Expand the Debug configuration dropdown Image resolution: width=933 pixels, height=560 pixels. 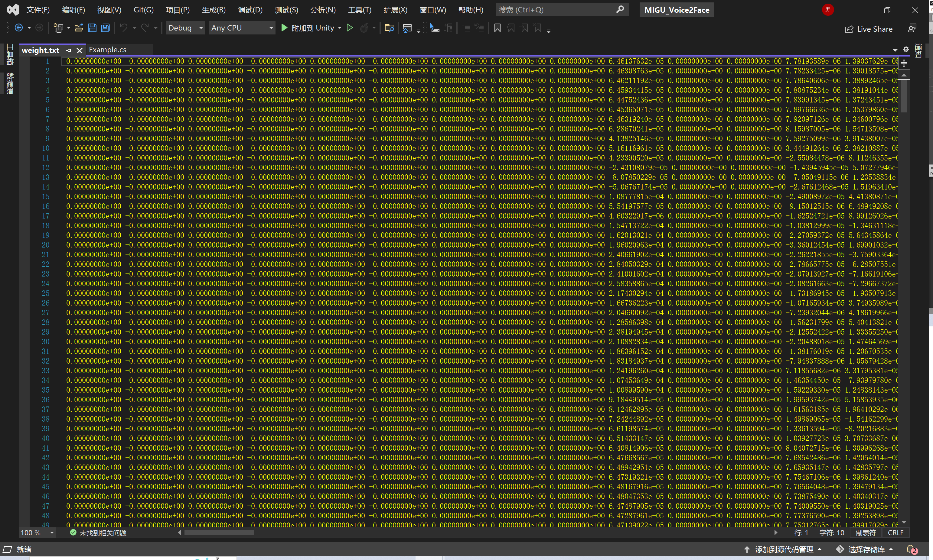point(201,28)
